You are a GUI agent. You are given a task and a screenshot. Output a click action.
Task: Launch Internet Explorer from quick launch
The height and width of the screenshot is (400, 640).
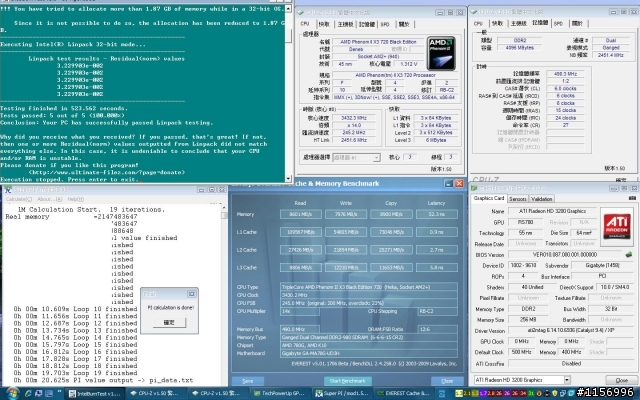(28, 394)
